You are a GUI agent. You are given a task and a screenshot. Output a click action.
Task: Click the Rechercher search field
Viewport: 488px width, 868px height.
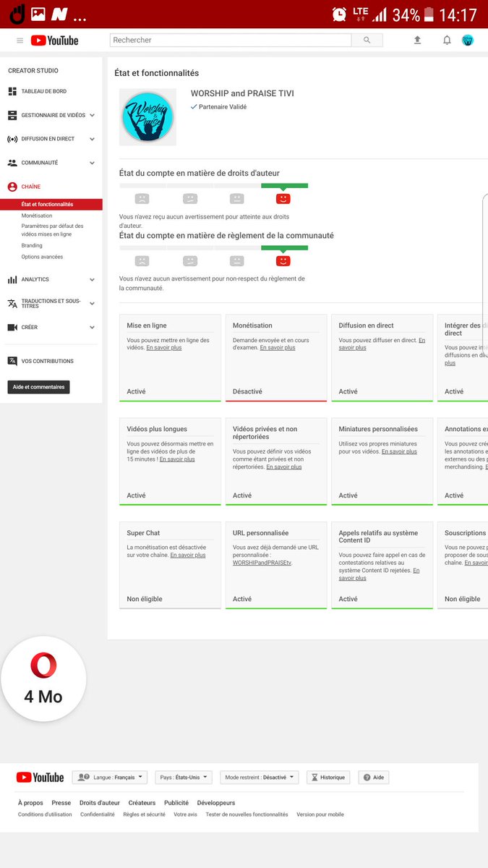pos(231,41)
